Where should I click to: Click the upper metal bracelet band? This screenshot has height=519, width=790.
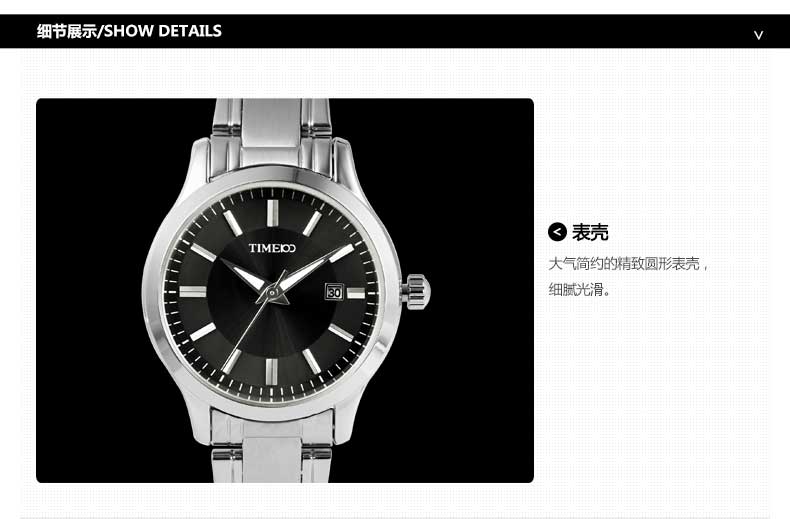pyautogui.click(x=272, y=132)
